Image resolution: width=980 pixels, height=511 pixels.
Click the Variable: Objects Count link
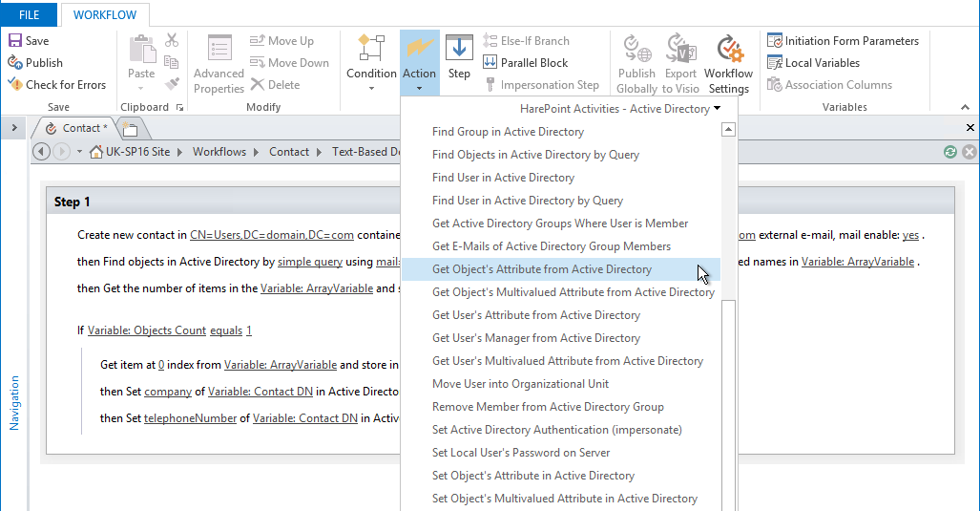[147, 330]
